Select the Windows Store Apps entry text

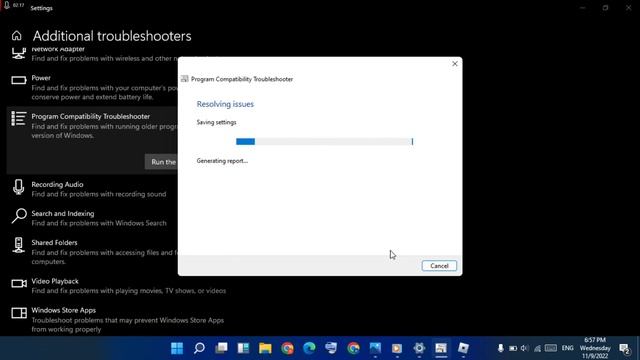(63, 310)
